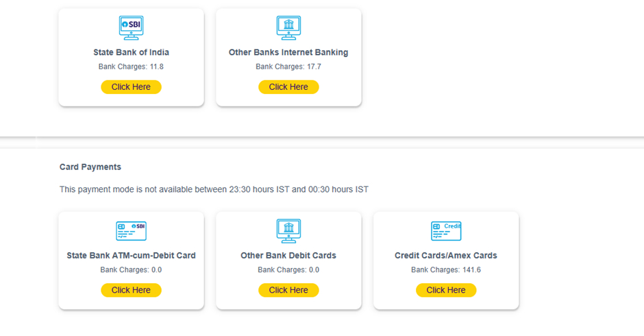Click Here for Credit Cards/Amex Cards

click(x=446, y=290)
